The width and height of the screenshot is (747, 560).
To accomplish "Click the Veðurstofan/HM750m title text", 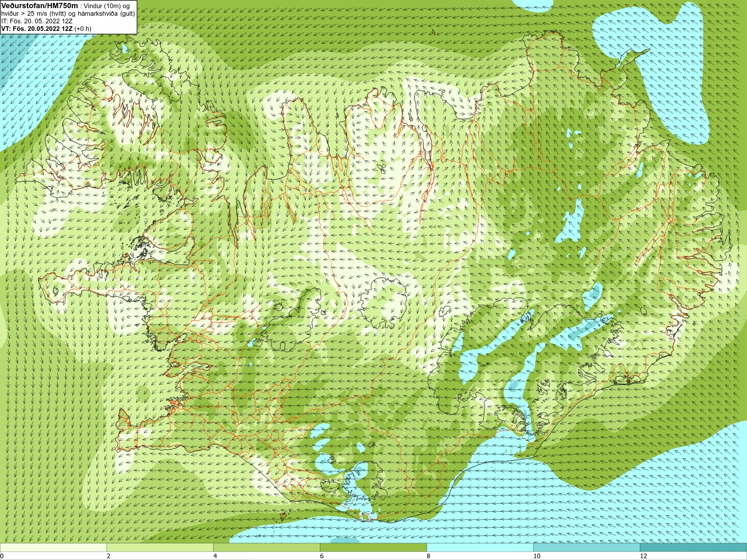I will tap(39, 5).
